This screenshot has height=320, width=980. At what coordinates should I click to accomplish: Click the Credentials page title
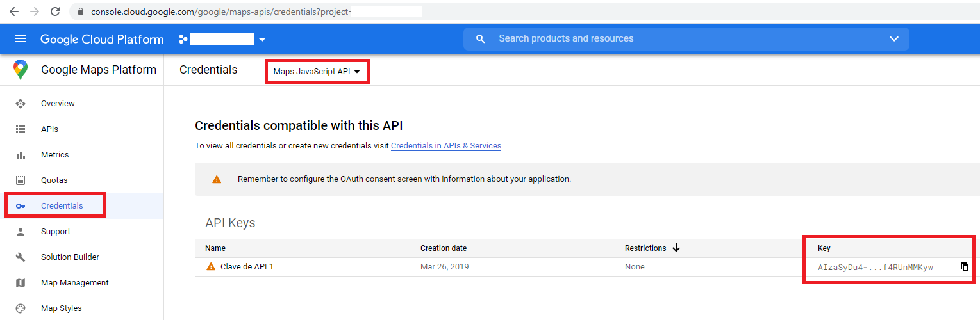point(208,70)
